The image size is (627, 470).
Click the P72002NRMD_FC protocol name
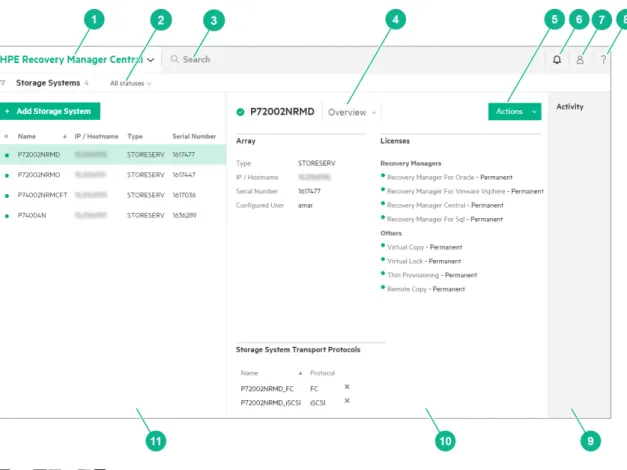267,389
